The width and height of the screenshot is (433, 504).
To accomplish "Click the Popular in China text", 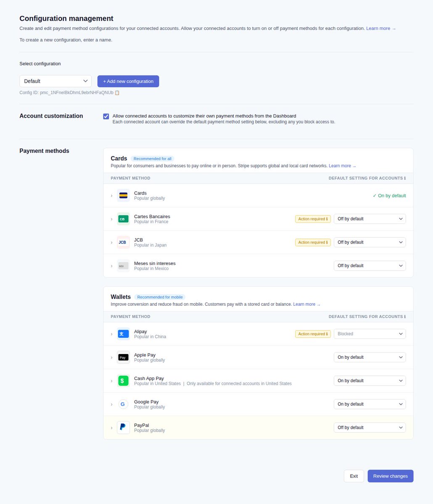I will (150, 337).
